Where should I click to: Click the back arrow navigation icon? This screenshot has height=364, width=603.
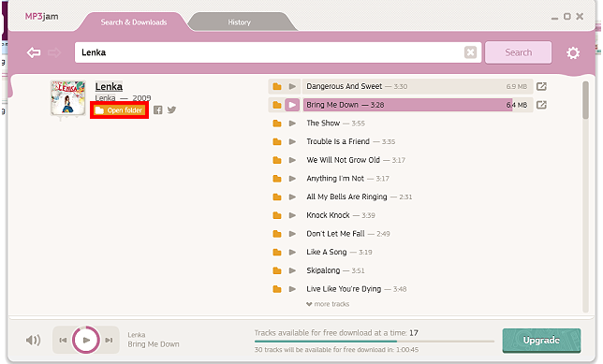click(x=34, y=52)
